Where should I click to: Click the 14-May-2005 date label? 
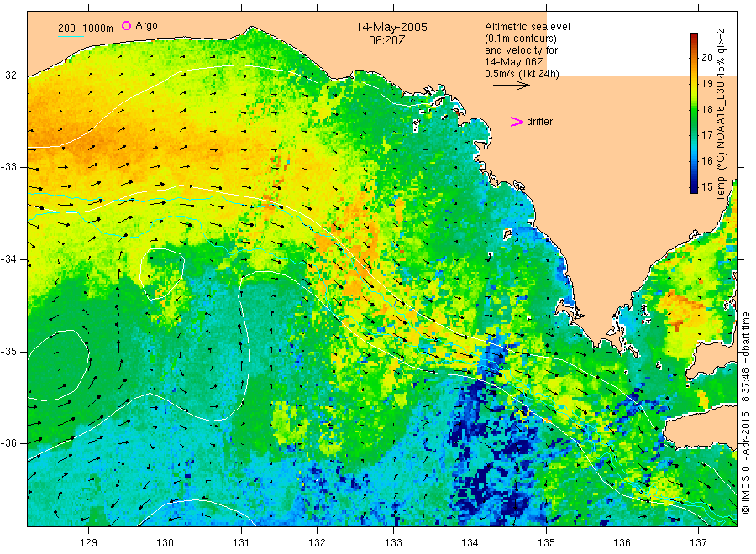click(391, 27)
